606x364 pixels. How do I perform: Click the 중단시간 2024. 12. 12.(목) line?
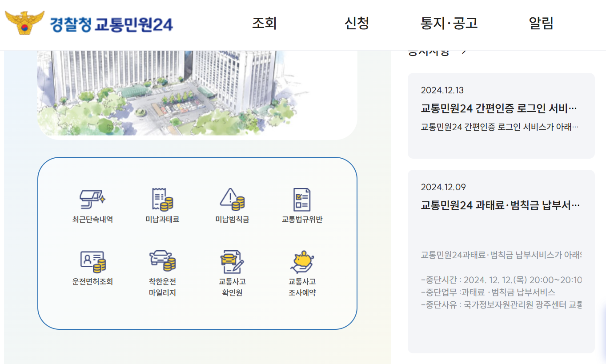pos(501,280)
